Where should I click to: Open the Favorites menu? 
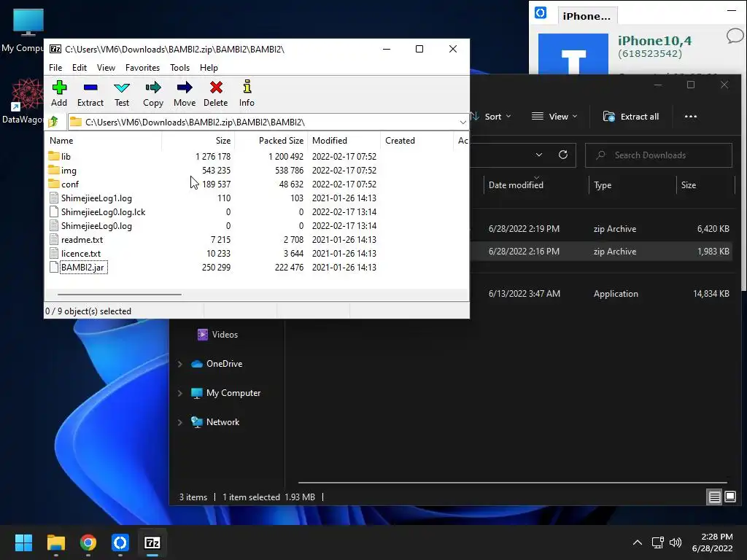click(142, 68)
